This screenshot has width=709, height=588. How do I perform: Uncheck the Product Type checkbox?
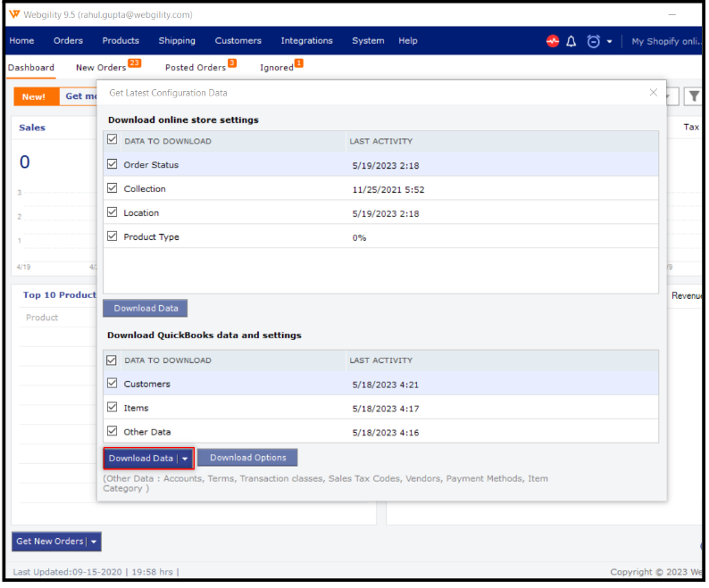[113, 236]
